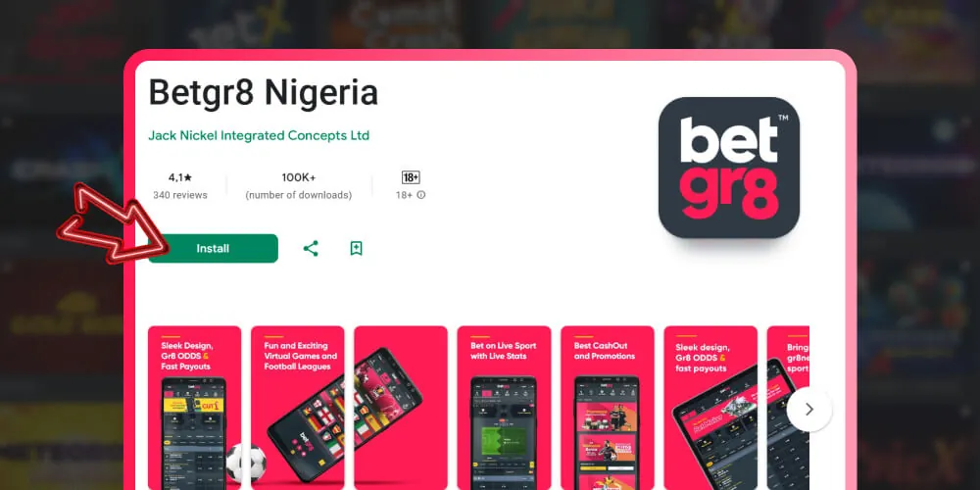Click the 18+ text under rating badge
Screen dimensions: 980x490
coord(404,195)
